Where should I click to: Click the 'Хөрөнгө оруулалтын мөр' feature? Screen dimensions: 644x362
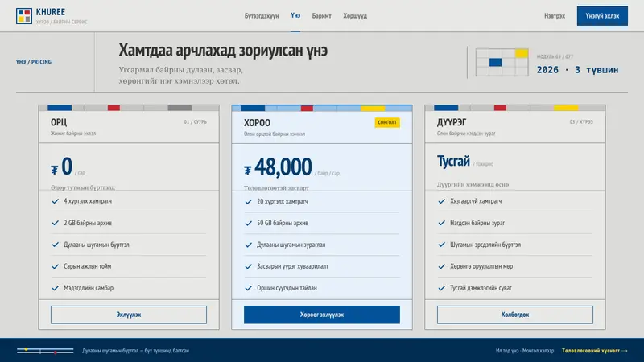point(481,266)
